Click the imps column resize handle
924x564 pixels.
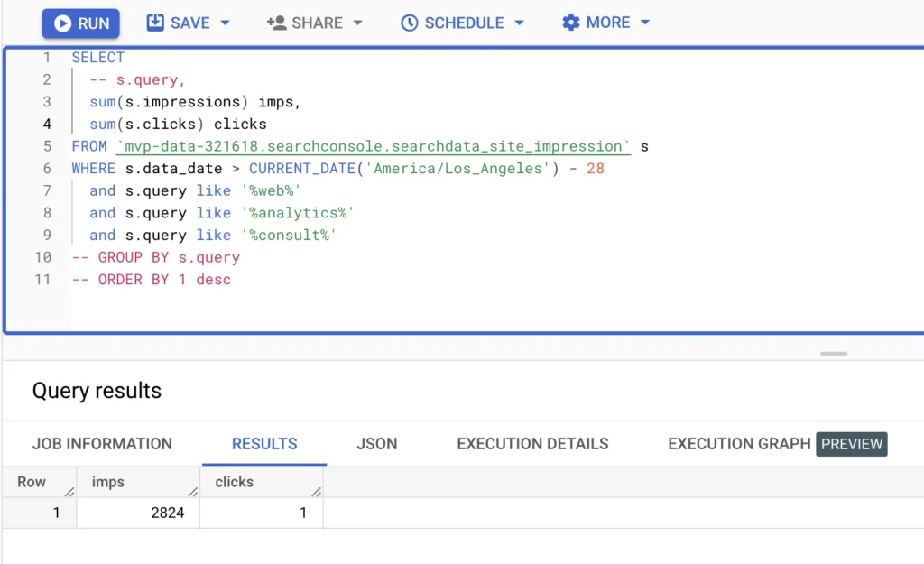pos(191,491)
